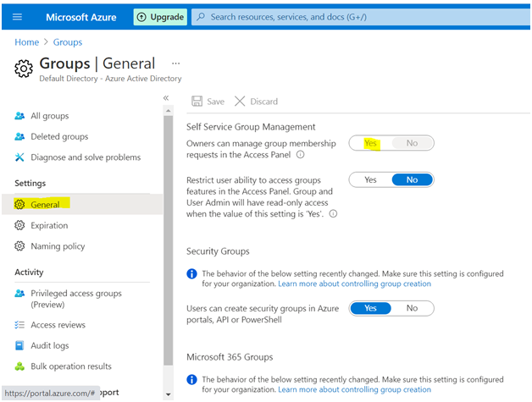Screen dimensions: 532x402
Task: Open Security Groups learn more link
Action: pyautogui.click(x=355, y=284)
